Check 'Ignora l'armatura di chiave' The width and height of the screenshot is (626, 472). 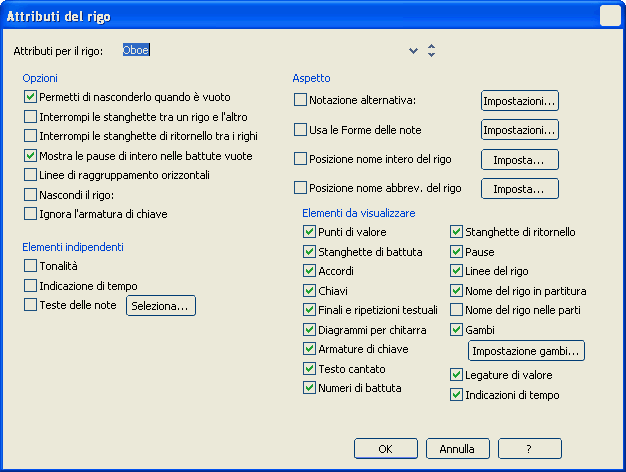coord(30,213)
